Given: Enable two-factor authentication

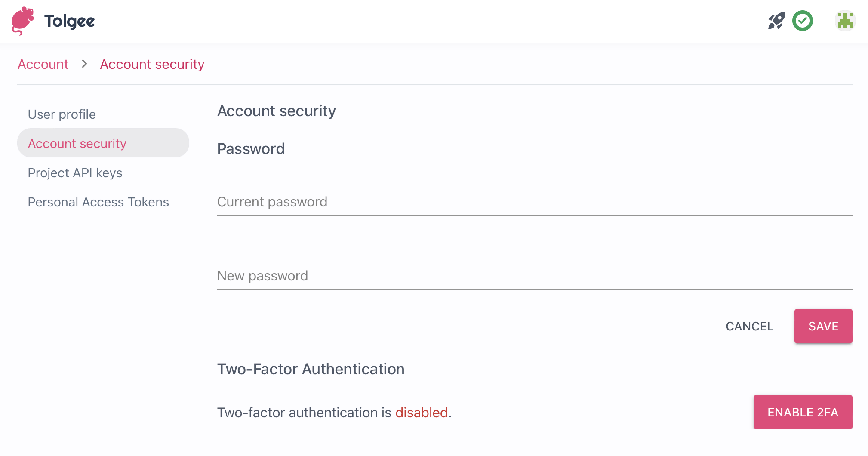Looking at the screenshot, I should 803,412.
